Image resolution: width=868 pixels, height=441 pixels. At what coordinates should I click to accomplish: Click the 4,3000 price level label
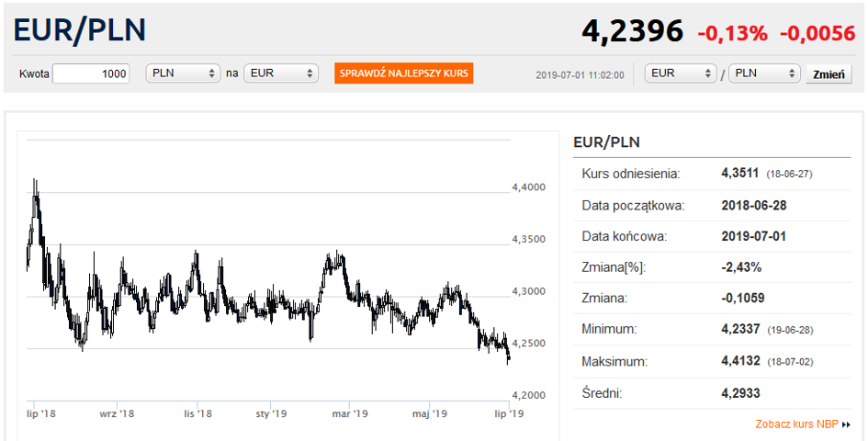click(529, 291)
